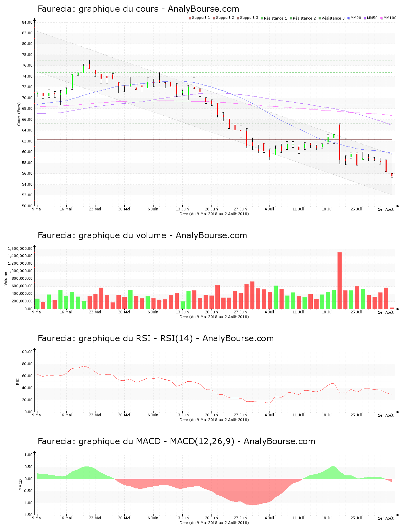412x532 pixels.
Task: Click the pink swatch beside MM100
Action: point(381,18)
